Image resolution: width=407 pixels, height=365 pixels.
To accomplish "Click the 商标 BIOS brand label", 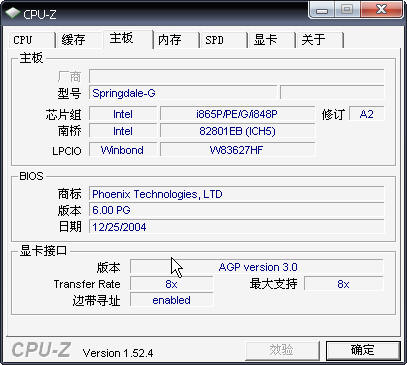I will [x=69, y=194].
